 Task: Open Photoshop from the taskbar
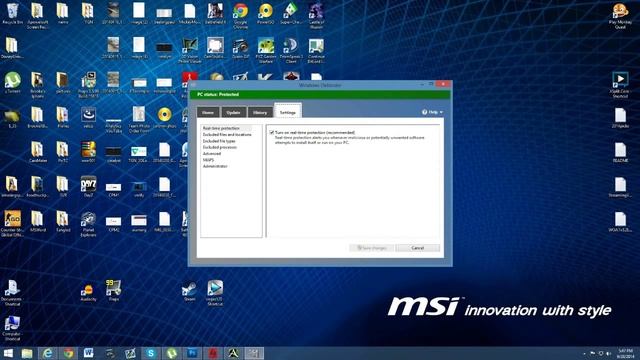click(x=192, y=353)
